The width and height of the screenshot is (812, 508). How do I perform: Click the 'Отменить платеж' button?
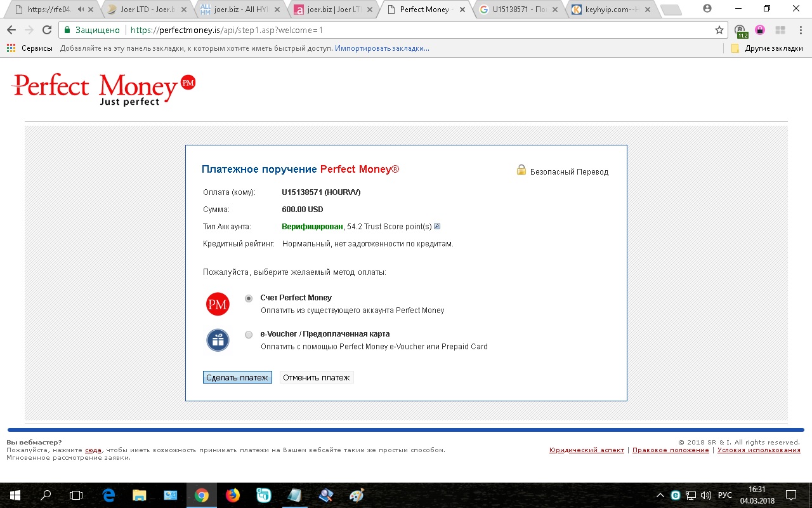click(317, 377)
